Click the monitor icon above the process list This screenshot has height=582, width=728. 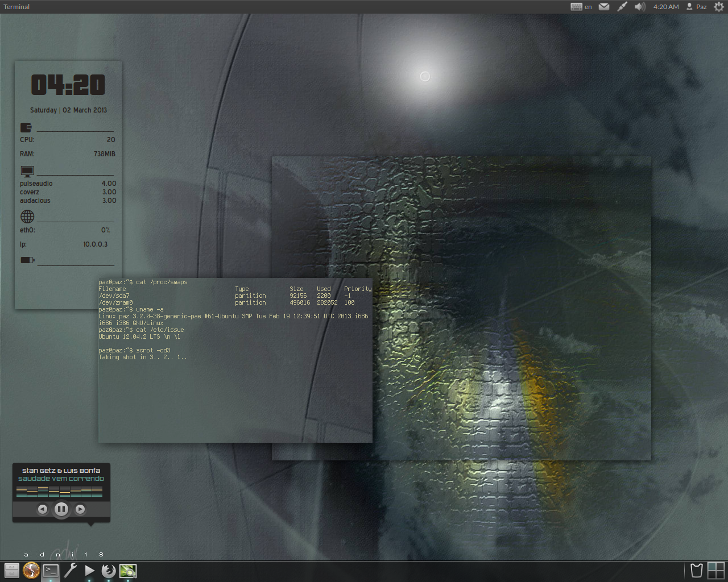[x=27, y=172]
